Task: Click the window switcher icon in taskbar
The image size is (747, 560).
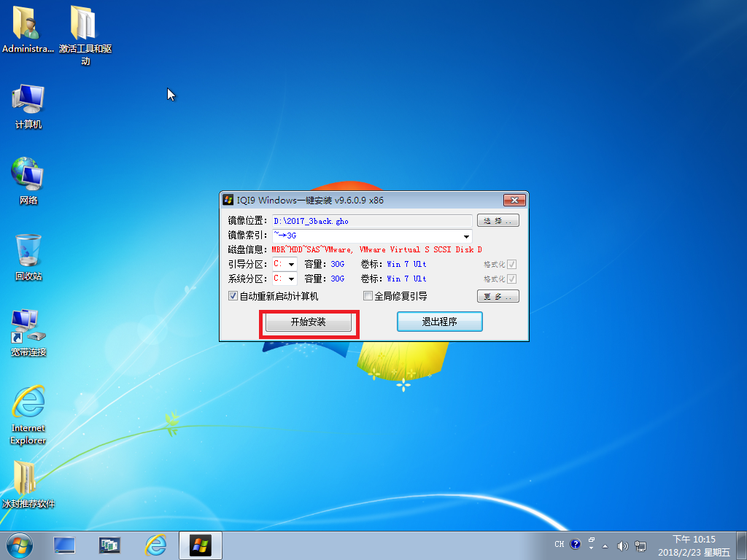Action: [109, 545]
